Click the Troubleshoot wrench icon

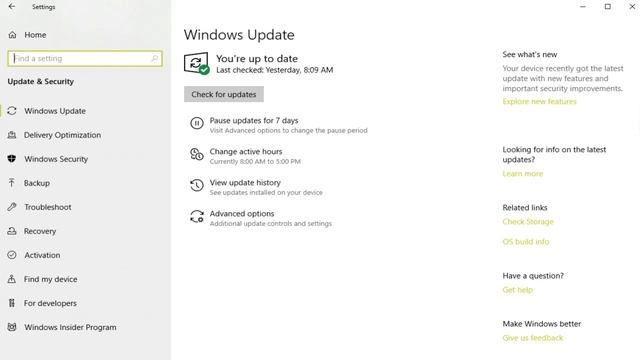coord(12,207)
